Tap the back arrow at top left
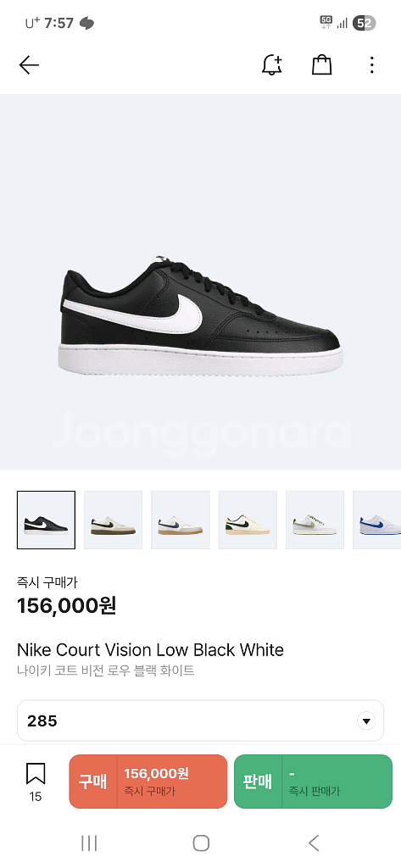Image resolution: width=401 pixels, height=868 pixels. coord(29,65)
